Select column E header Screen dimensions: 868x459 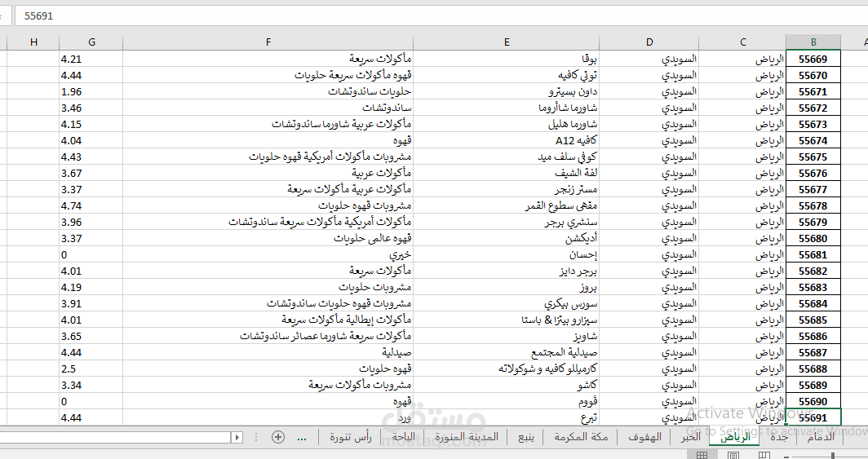point(506,42)
